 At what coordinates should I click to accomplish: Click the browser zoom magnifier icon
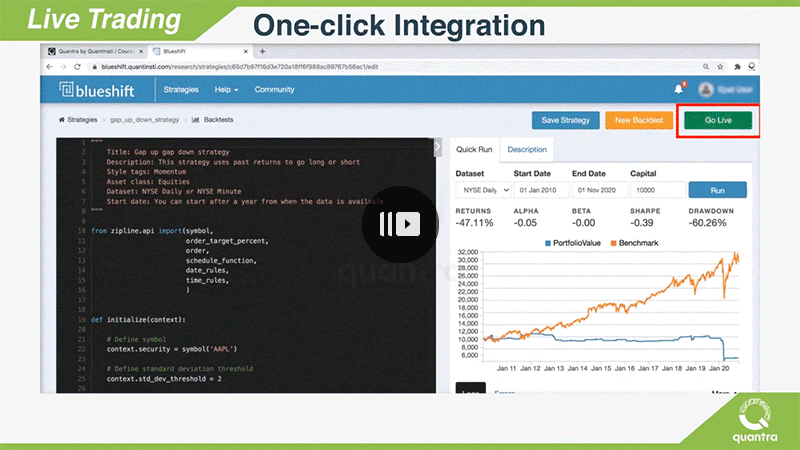click(706, 67)
